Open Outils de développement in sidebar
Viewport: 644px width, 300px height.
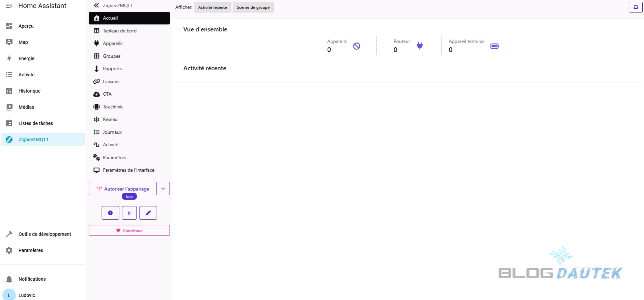(45, 234)
